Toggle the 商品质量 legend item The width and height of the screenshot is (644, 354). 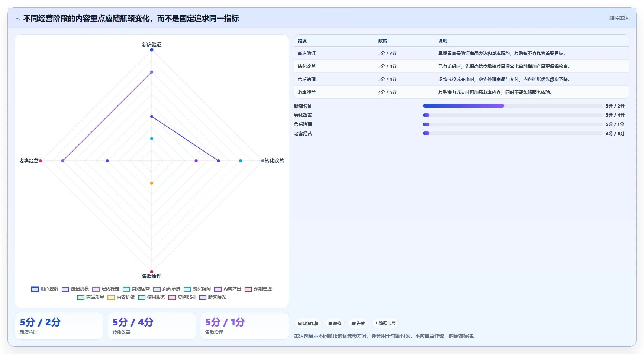point(90,297)
